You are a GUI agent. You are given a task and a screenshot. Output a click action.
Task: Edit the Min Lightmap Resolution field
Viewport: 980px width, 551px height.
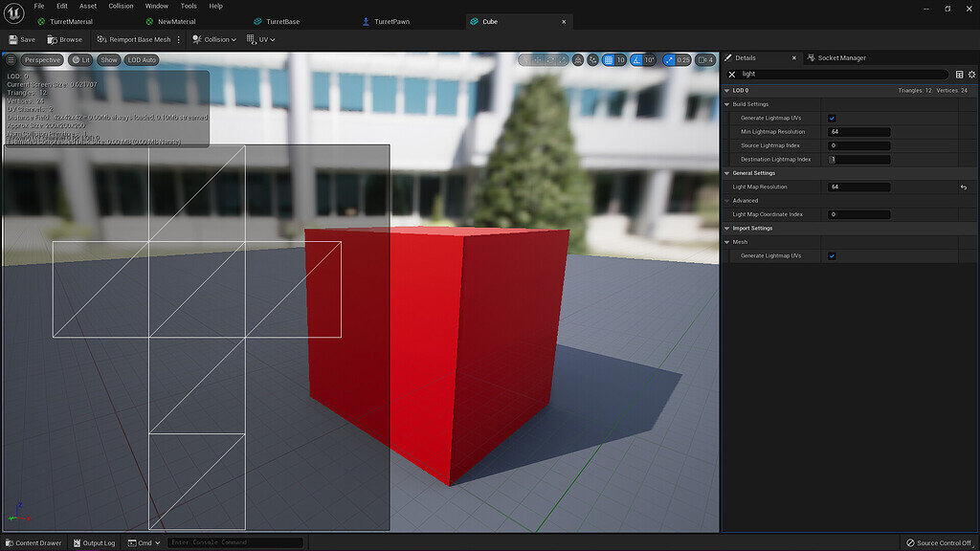pyautogui.click(x=857, y=131)
